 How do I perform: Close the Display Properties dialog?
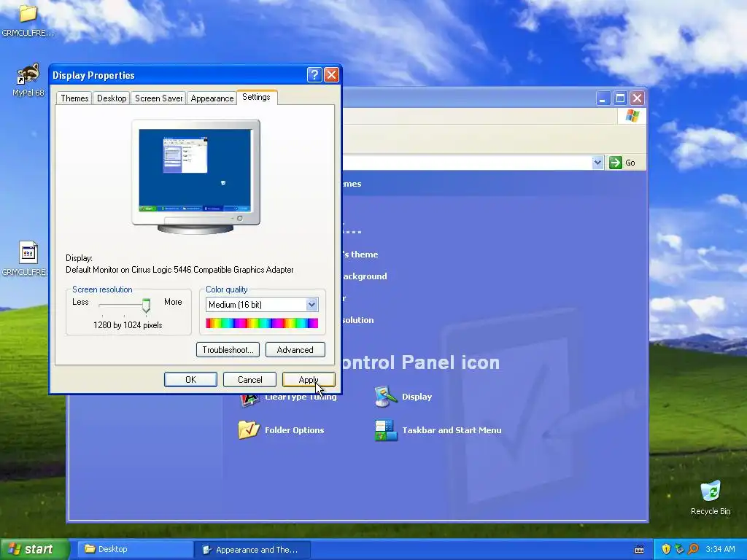[331, 75]
